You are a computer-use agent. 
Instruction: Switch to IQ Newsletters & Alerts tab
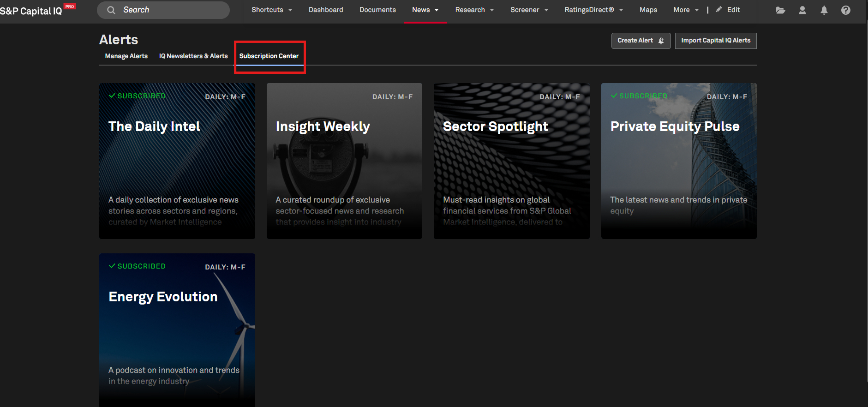193,56
